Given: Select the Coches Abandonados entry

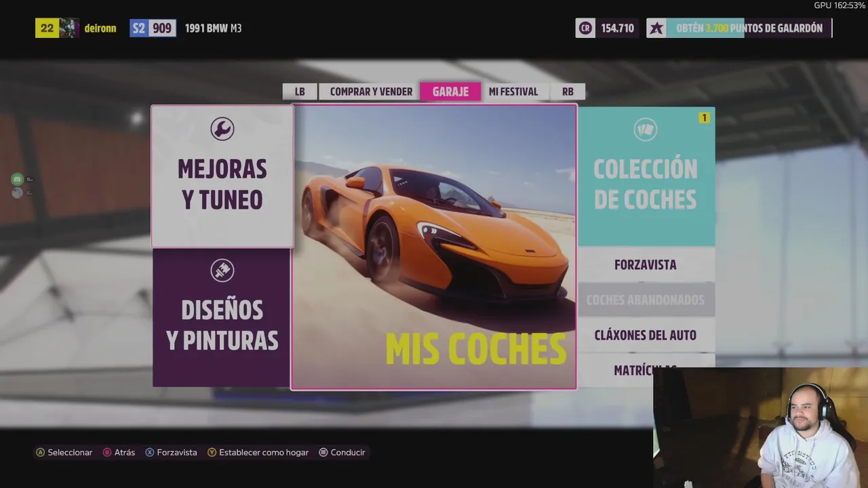Looking at the screenshot, I should 646,300.
